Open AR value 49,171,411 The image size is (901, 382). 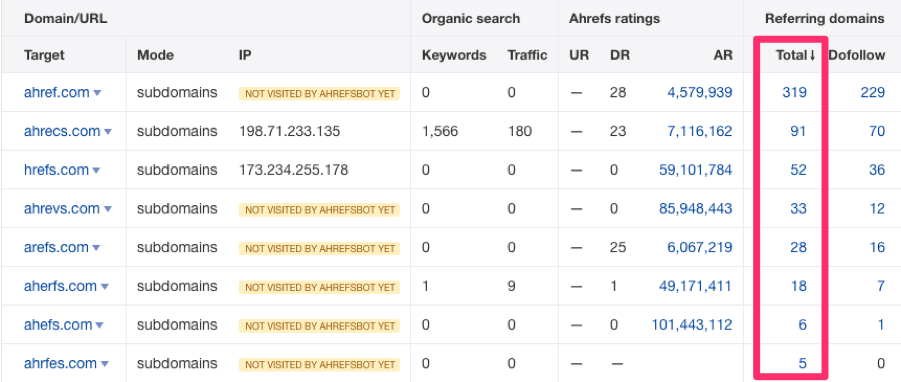696,286
